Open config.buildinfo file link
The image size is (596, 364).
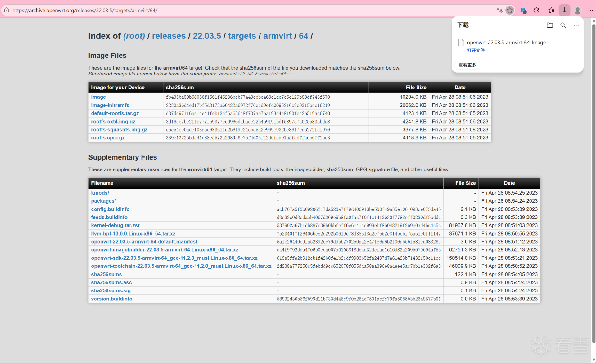point(110,209)
